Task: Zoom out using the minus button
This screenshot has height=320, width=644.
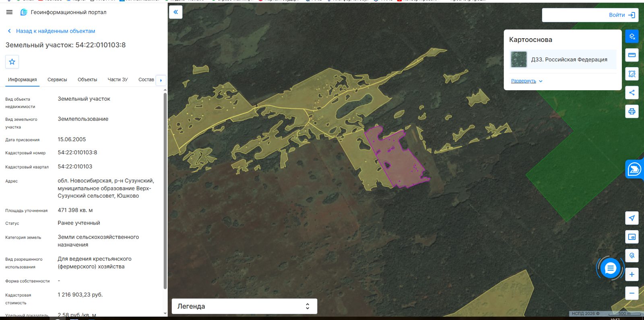Action: point(632,293)
